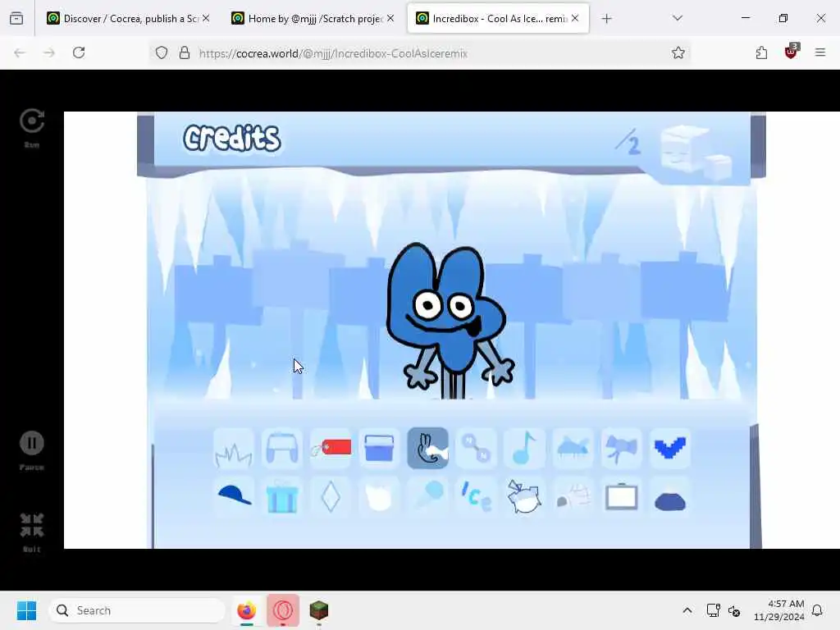Click the muted volume tray icon
Viewport: 840px width, 630px height.
[x=734, y=610]
